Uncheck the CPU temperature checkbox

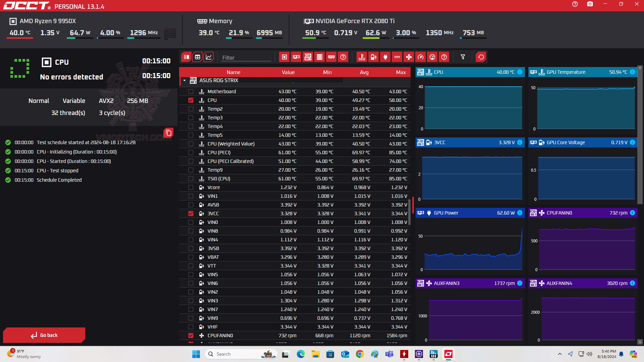click(x=191, y=100)
